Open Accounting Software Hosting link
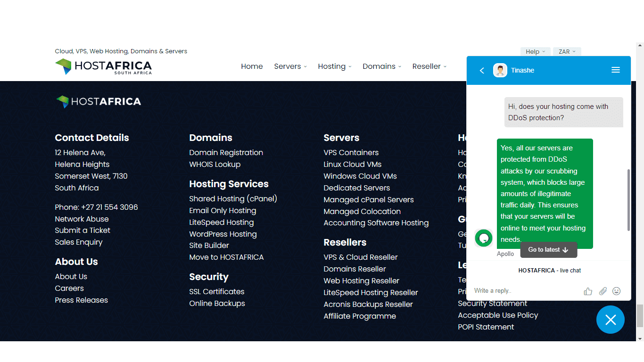Screen dimensions: 644x362 pyautogui.click(x=376, y=223)
